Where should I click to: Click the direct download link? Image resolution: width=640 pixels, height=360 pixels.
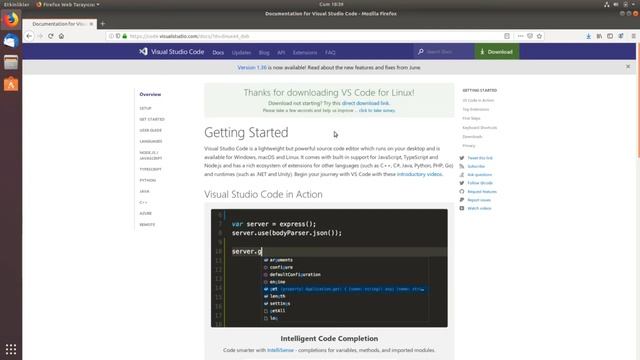(365, 103)
